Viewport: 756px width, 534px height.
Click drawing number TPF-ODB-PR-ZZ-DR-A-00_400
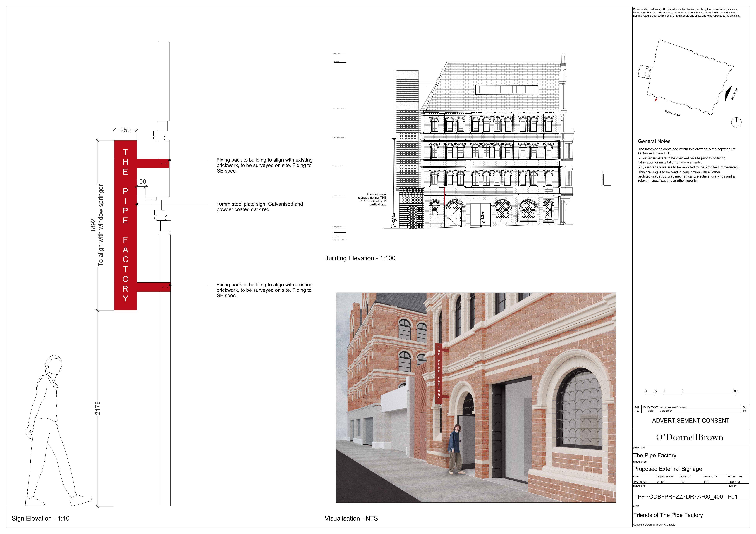[678, 497]
